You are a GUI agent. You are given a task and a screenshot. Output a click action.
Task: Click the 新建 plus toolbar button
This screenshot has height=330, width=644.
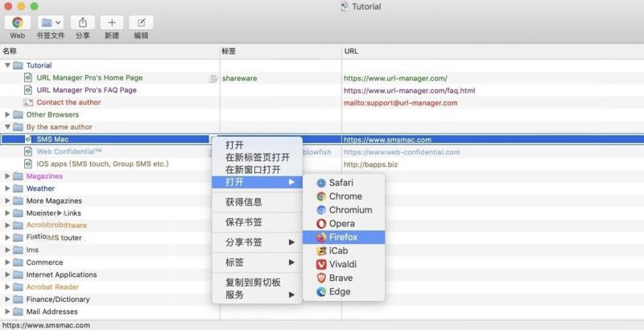(x=112, y=23)
